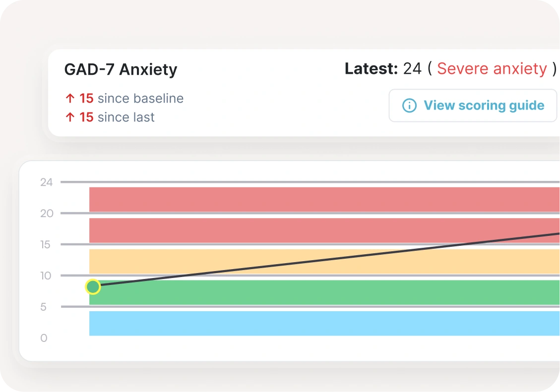Click the info icon beside View scoring guide

point(409,106)
